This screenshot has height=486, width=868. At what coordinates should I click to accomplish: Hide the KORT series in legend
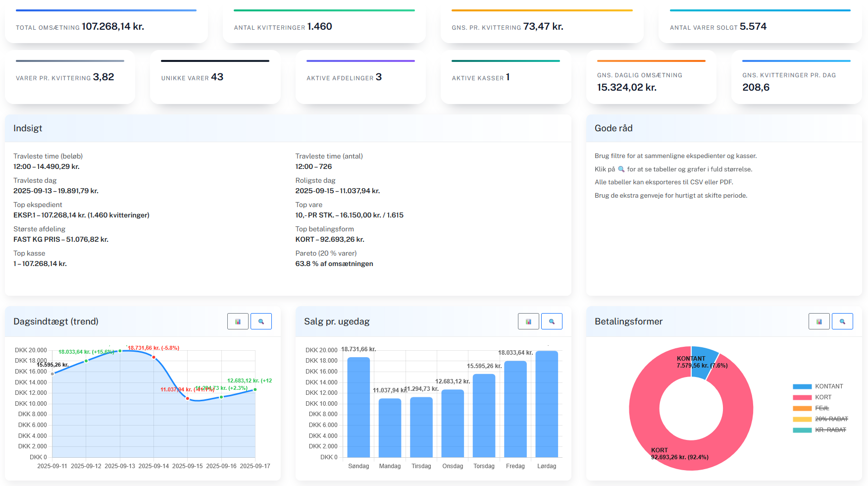click(823, 397)
